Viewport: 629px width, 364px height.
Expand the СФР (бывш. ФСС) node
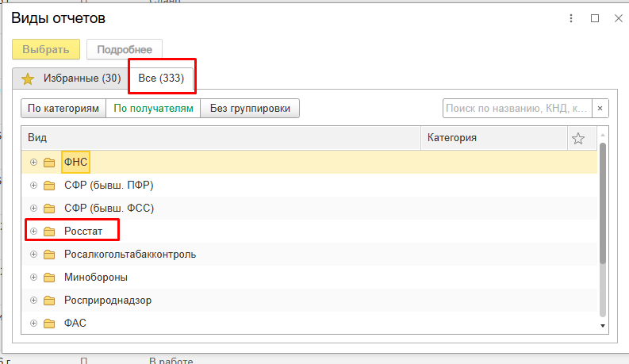tap(33, 209)
